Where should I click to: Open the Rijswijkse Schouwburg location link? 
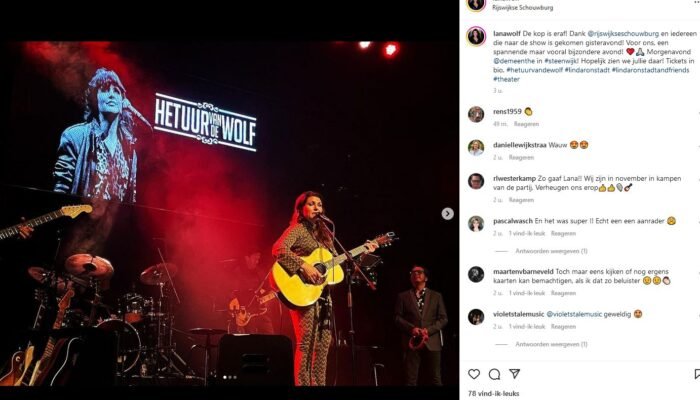tap(522, 8)
